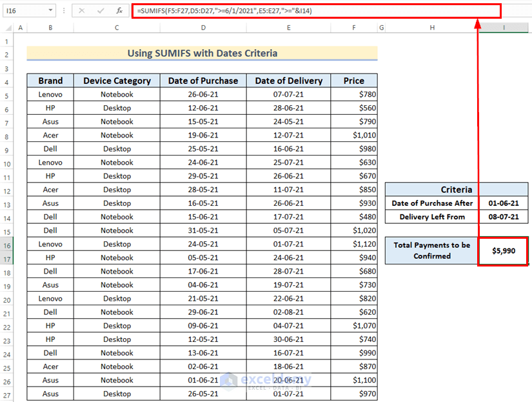Click the Device Category header cell
The image size is (532, 402).
[117, 81]
